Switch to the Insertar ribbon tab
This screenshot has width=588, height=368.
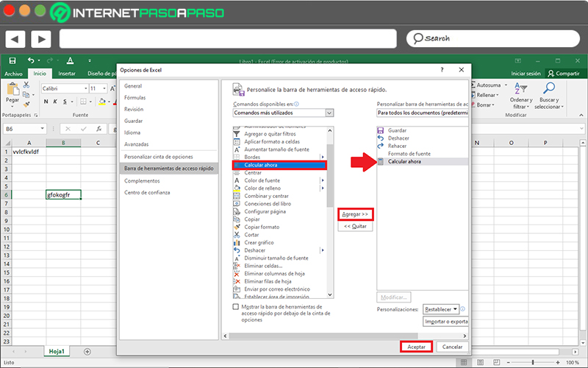67,74
